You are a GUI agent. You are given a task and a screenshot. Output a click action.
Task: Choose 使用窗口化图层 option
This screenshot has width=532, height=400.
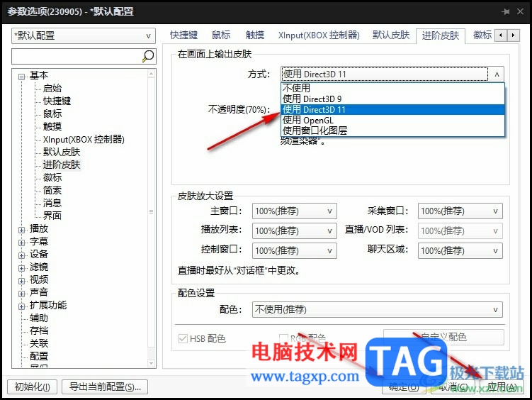pyautogui.click(x=392, y=130)
